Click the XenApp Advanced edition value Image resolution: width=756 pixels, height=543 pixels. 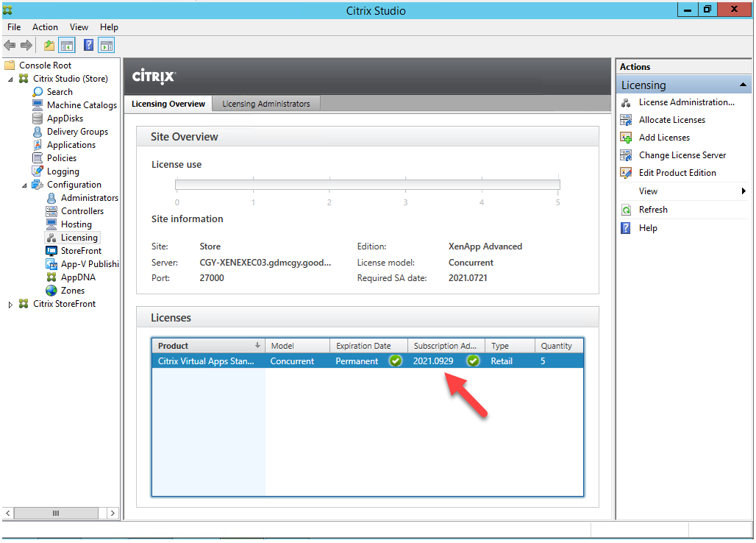click(485, 246)
